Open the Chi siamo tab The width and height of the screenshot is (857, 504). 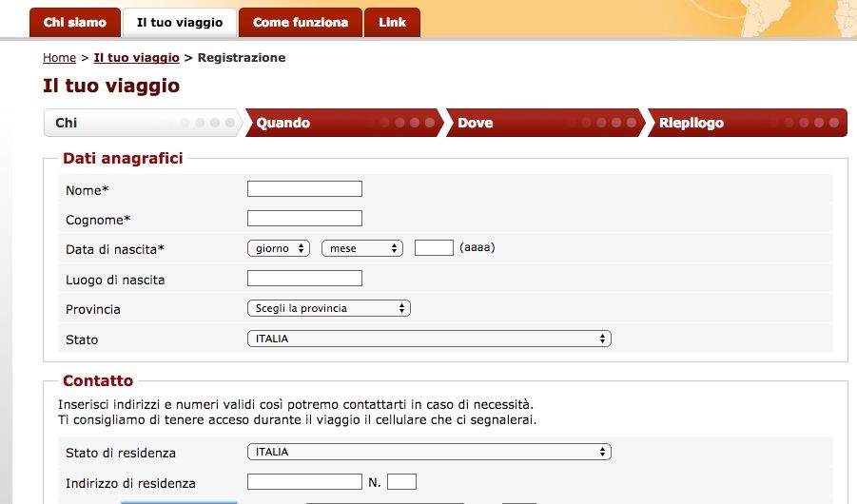[x=75, y=23]
